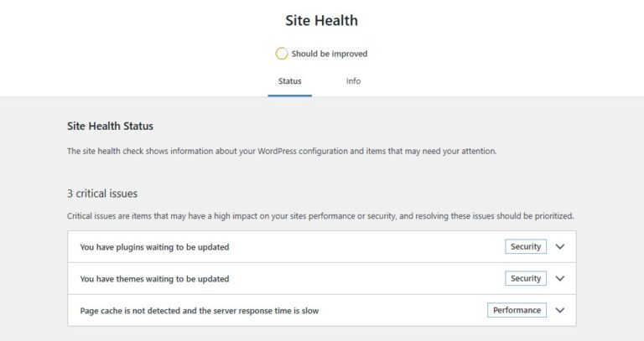Click the "3 critical issues" heading
The height and width of the screenshot is (341, 644).
[102, 194]
